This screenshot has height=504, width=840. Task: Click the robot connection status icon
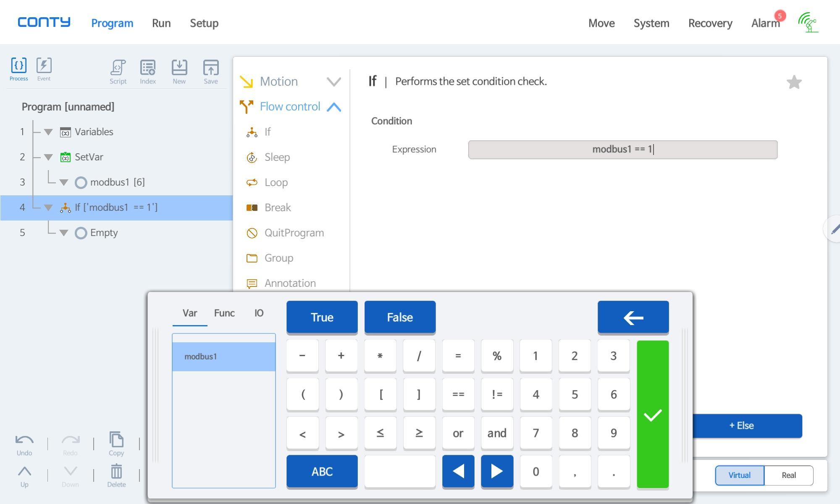click(x=808, y=22)
